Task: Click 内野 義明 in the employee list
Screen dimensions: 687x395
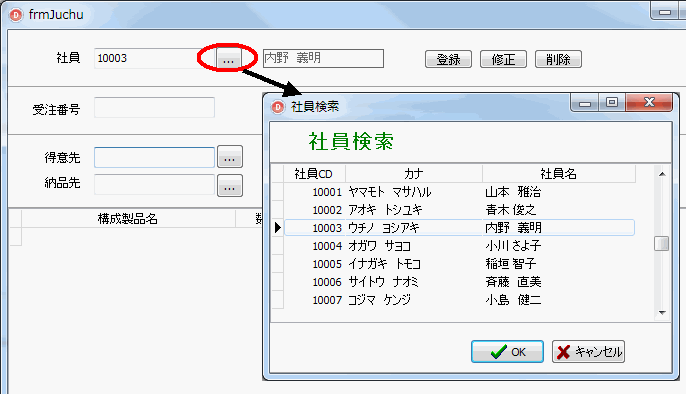Action: point(513,228)
